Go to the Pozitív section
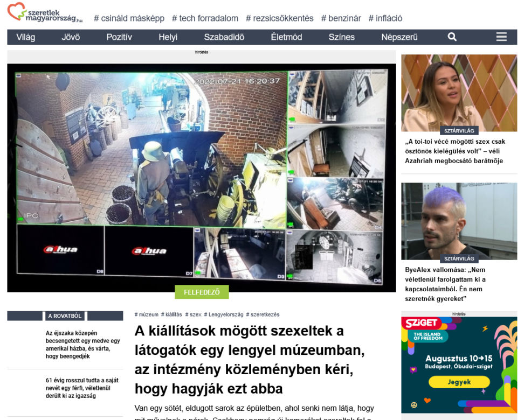This screenshot has width=524, height=420. point(119,37)
